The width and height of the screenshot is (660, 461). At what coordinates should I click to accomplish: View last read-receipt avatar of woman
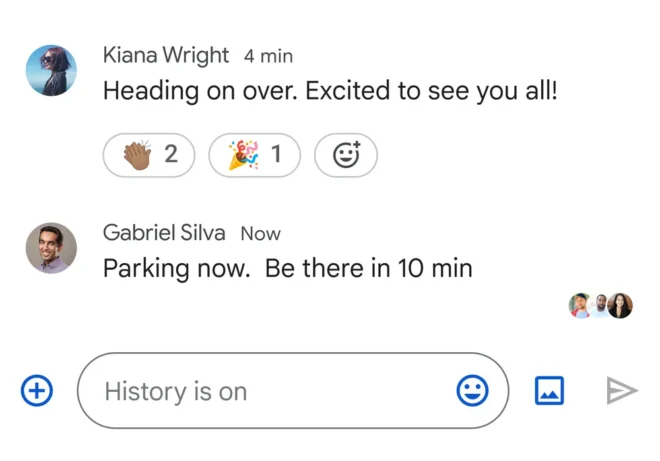(x=620, y=305)
